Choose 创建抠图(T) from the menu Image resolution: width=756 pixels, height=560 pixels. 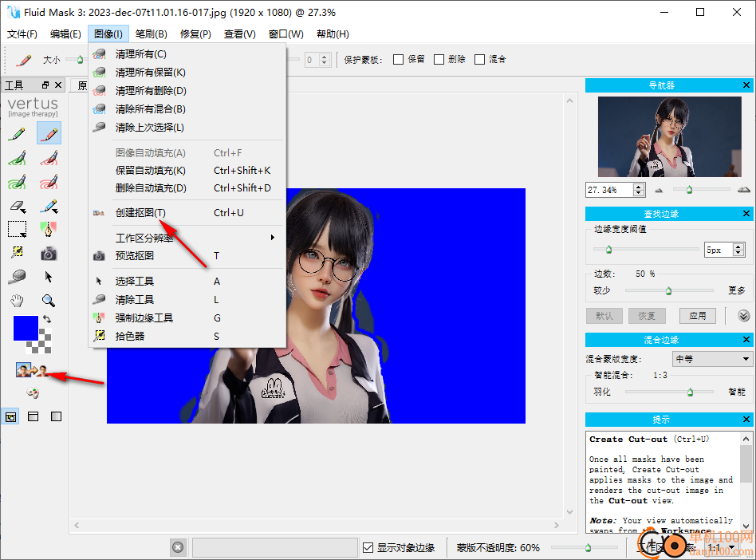pos(187,213)
